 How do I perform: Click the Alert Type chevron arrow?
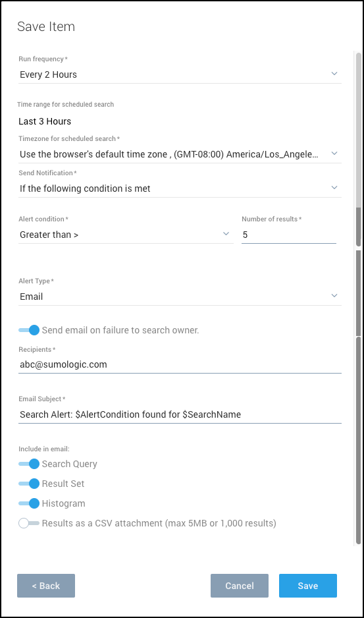click(x=334, y=296)
